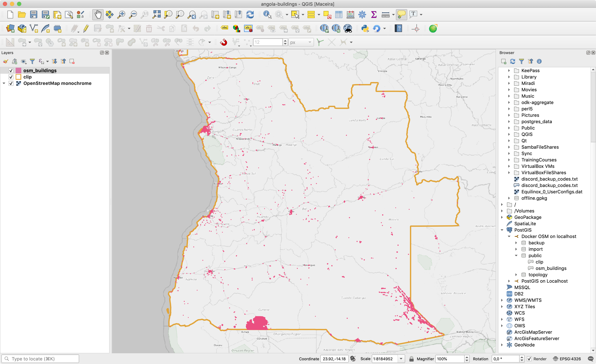Open the Scale dropdown
596x364 pixels.
click(x=401, y=359)
